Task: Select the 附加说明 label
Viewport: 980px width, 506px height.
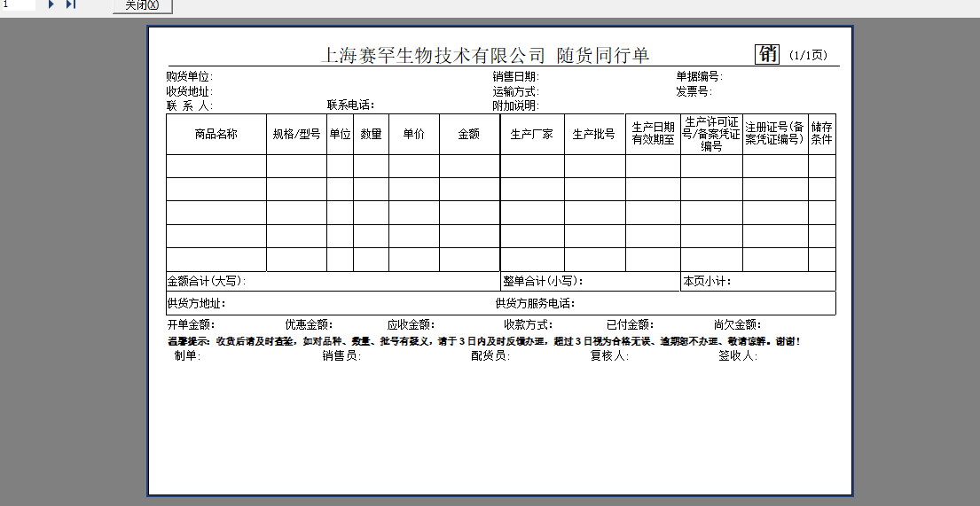Action: pos(515,105)
